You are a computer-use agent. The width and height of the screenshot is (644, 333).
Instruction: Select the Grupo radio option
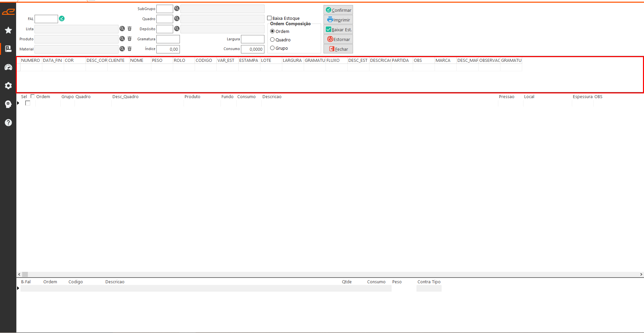(273, 48)
